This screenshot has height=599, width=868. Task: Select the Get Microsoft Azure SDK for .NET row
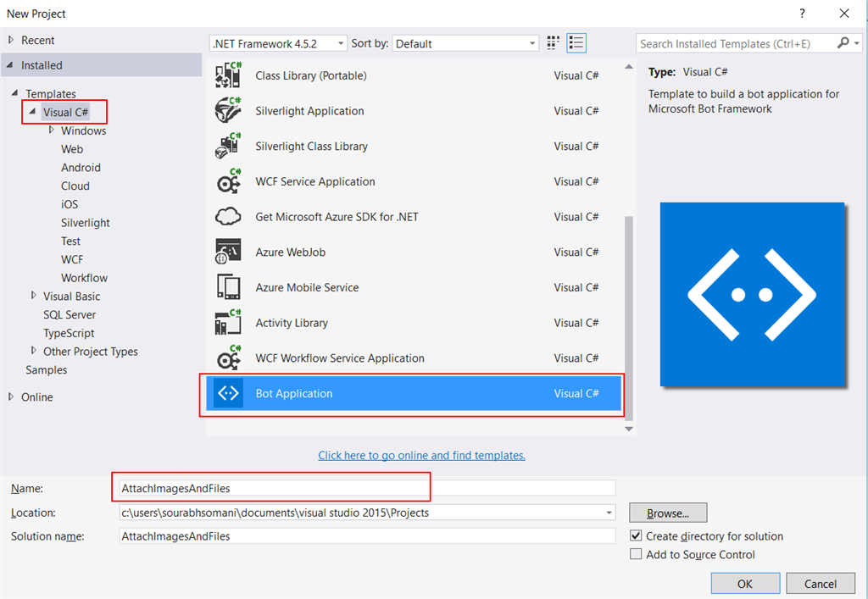[x=415, y=216]
